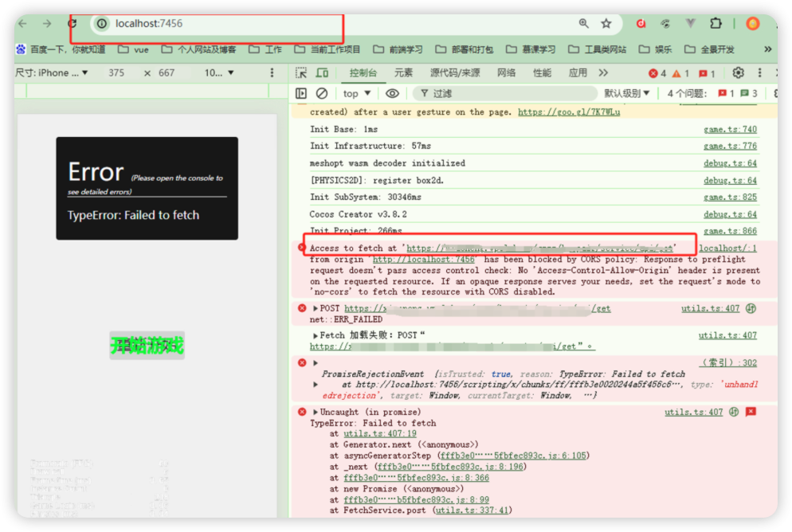The width and height of the screenshot is (792, 532).
Task: Clear the console with the ban icon
Action: [x=322, y=93]
